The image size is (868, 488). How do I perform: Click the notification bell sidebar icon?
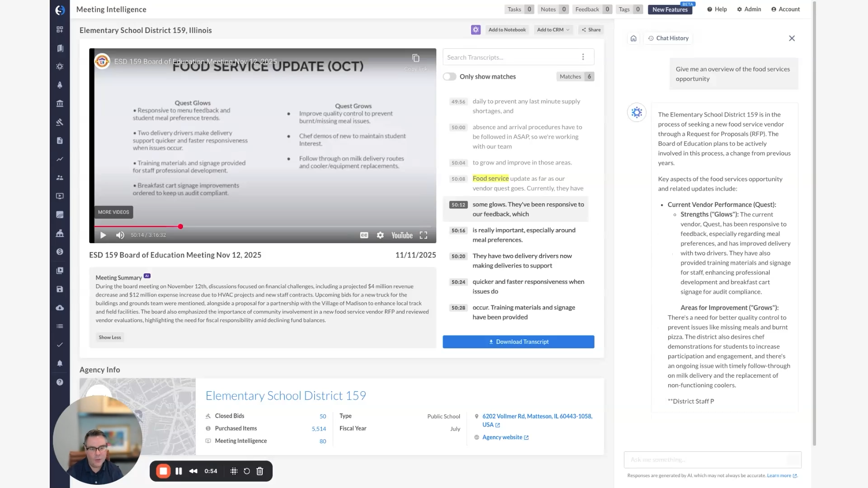point(60,363)
